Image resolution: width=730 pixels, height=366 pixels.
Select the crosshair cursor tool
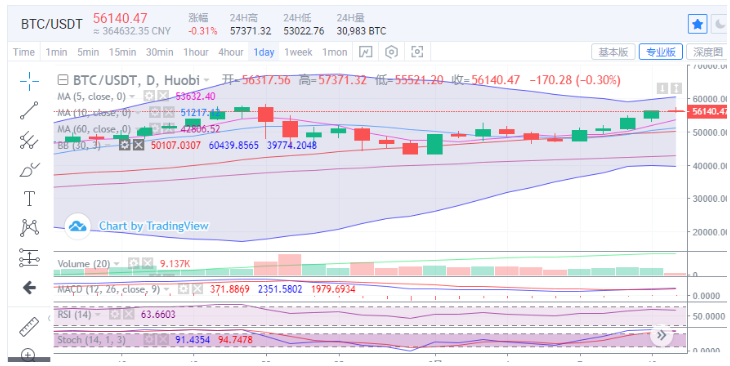tap(29, 81)
